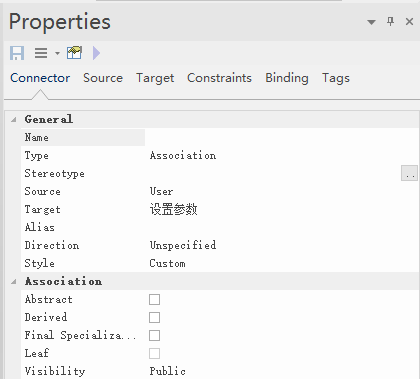The width and height of the screenshot is (420, 379).
Task: Switch to the Source tab
Action: (x=103, y=78)
